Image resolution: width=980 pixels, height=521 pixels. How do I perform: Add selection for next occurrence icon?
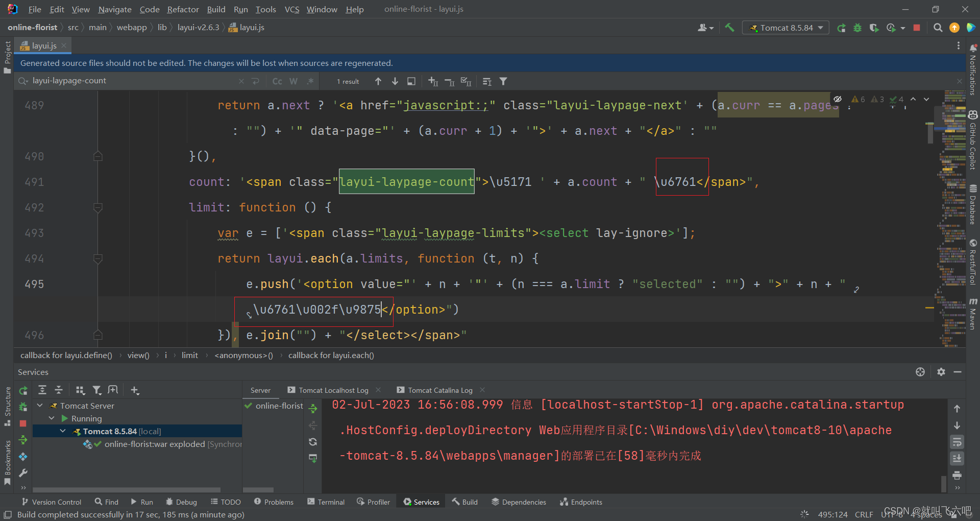(433, 81)
